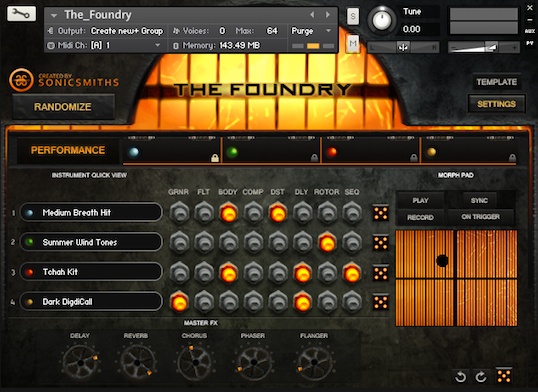Toggle DLY for Dark DigiCall

302,302
